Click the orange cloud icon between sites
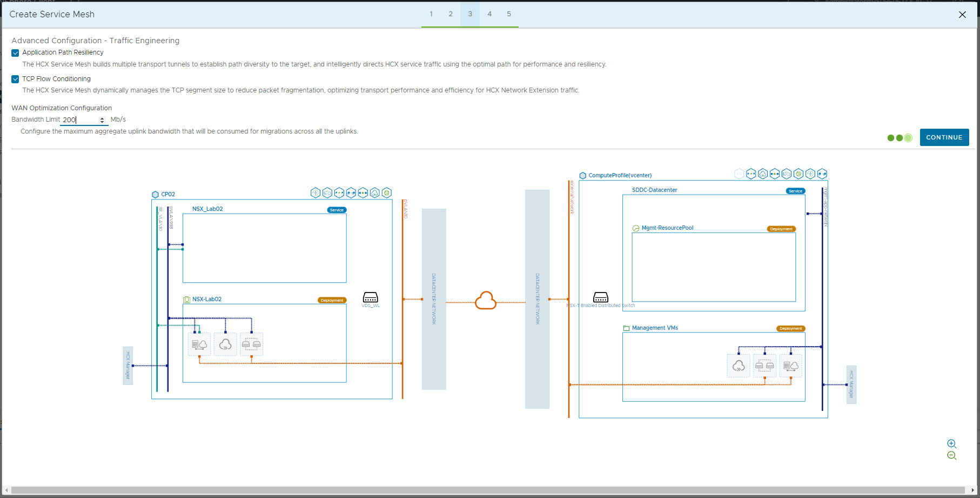980x498 pixels. (x=486, y=300)
